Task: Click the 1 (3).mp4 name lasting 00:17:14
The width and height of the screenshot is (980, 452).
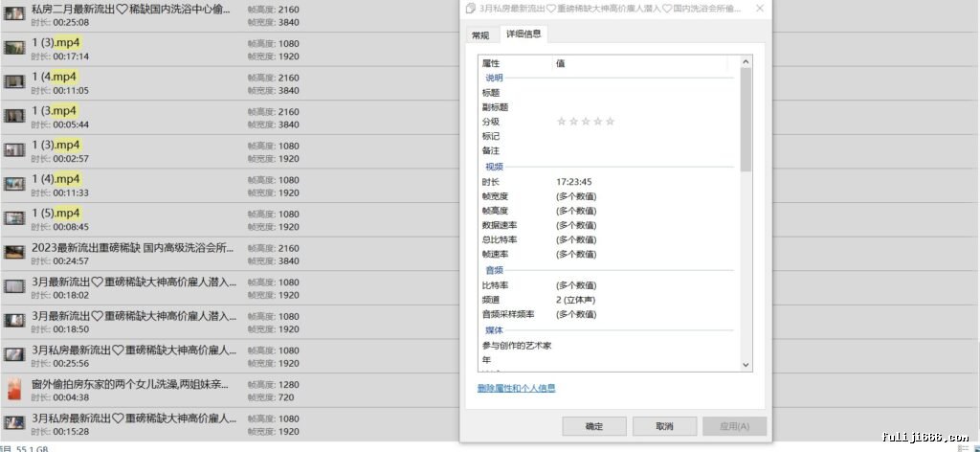Action: [56, 42]
